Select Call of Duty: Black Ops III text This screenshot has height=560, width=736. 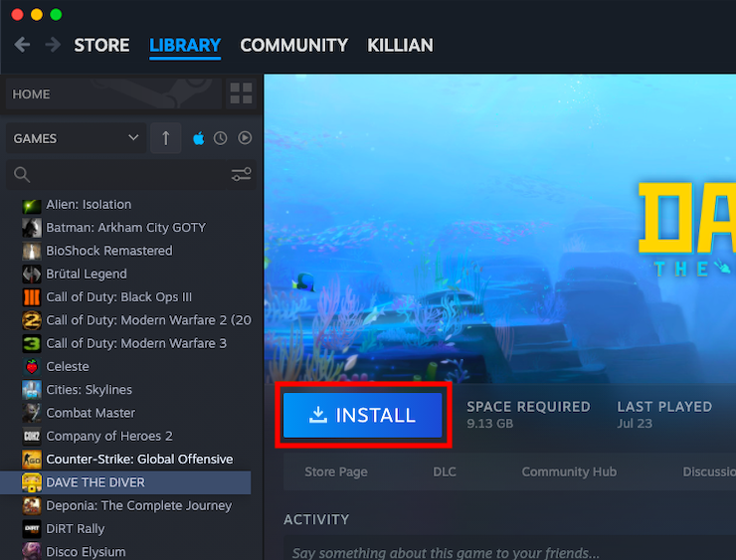pos(119,297)
